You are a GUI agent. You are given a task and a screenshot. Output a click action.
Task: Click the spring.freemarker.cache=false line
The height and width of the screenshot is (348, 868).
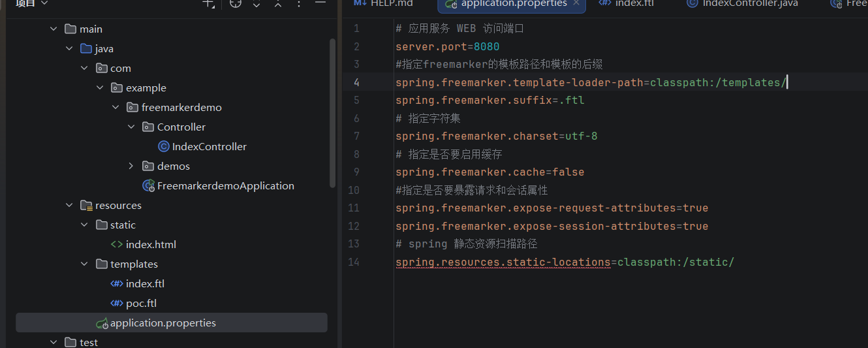pos(489,172)
